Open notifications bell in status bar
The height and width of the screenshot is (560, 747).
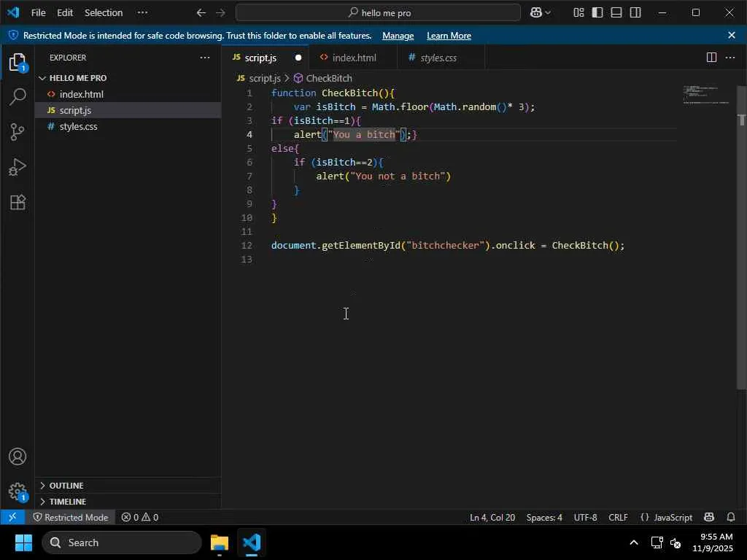point(731,517)
